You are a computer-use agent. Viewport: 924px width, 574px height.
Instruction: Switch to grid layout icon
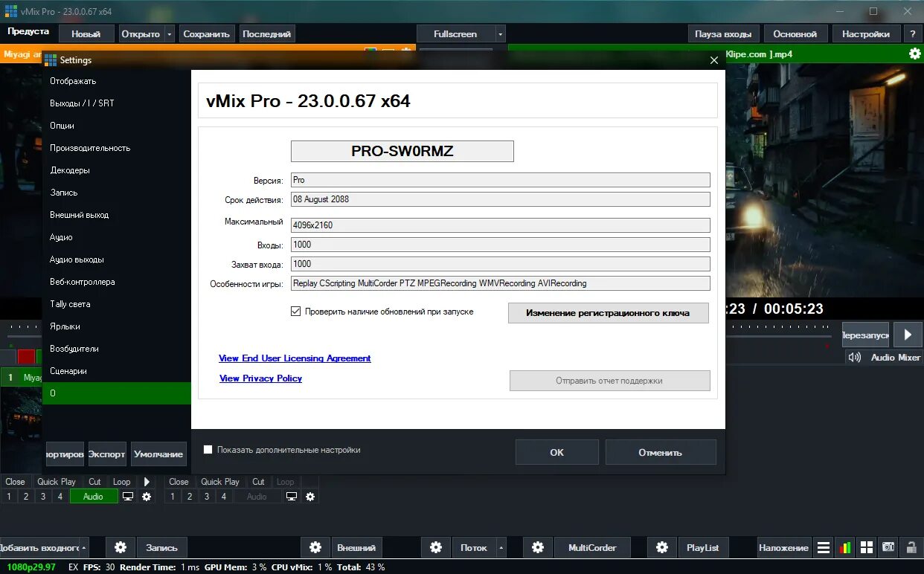(867, 547)
